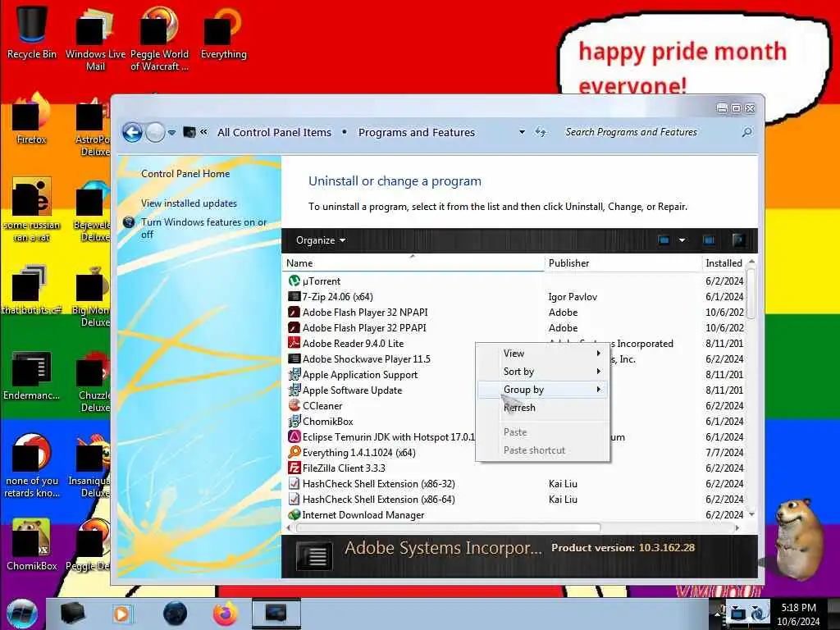
Task: Click the details pane program icon
Action: [314, 556]
